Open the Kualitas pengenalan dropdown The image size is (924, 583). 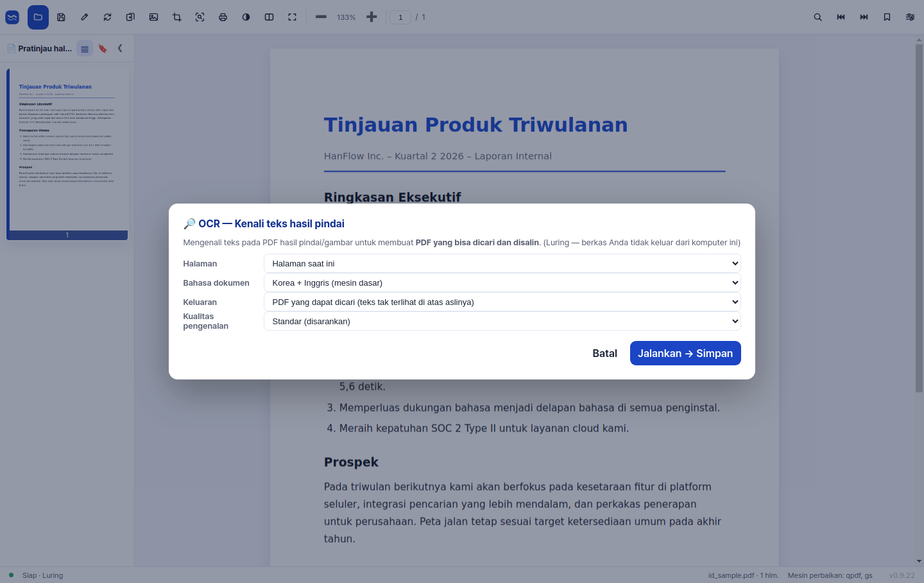coord(502,321)
